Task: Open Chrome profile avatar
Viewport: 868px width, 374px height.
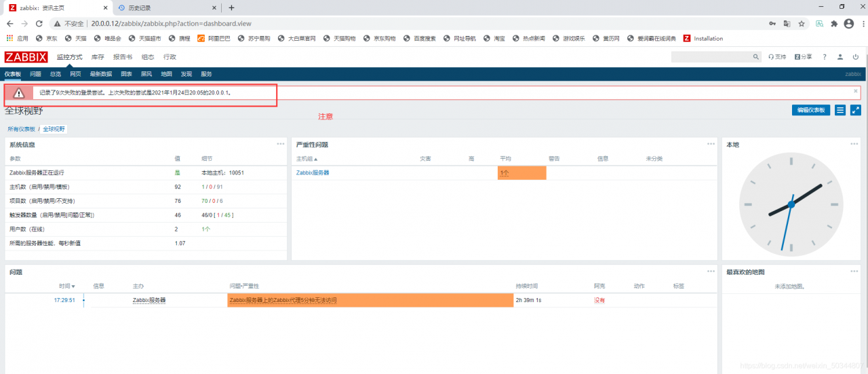Action: 848,23
